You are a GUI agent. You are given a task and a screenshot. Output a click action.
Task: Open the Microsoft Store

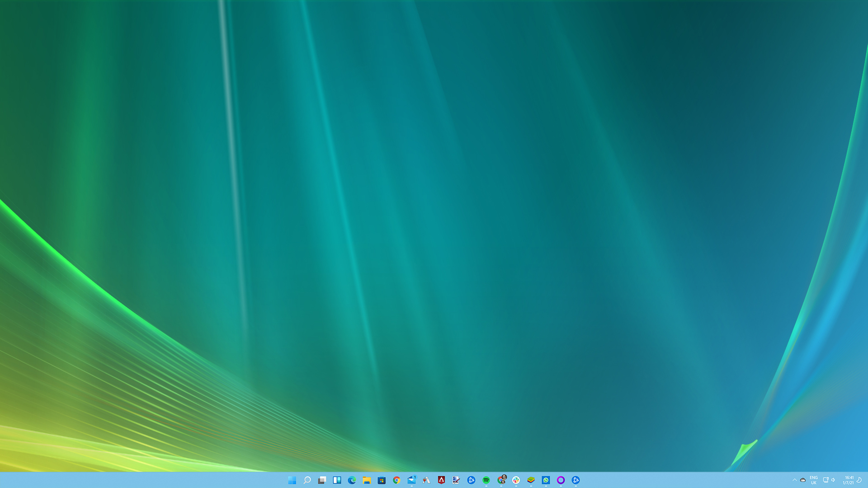click(382, 480)
